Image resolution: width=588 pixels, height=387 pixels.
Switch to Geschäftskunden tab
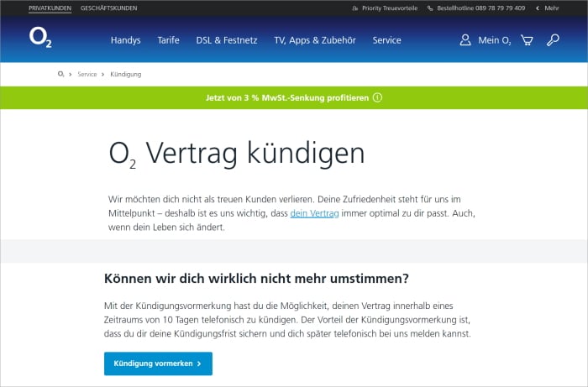coord(108,8)
